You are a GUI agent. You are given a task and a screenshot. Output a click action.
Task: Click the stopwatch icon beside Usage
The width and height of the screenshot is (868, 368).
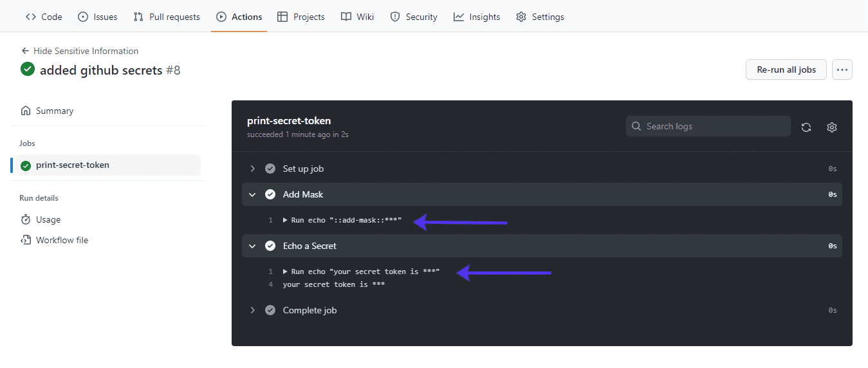pos(26,219)
